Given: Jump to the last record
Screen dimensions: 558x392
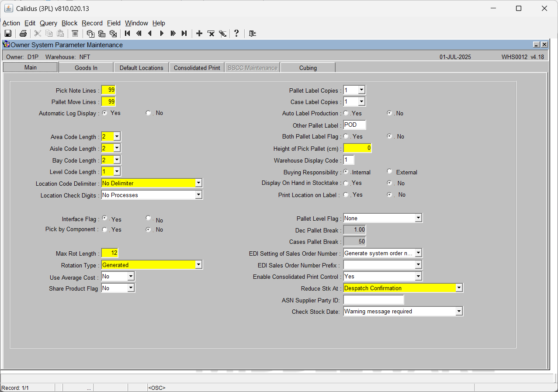Looking at the screenshot, I should pyautogui.click(x=184, y=33).
